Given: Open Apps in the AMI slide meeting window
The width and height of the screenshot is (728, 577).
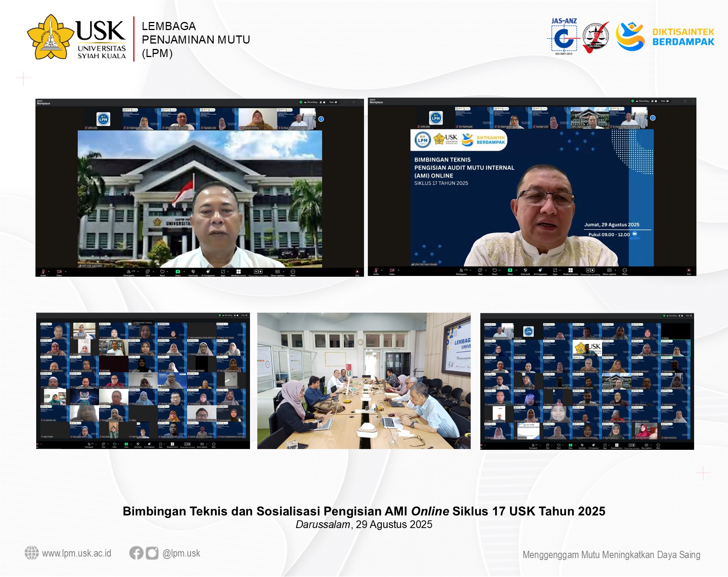Looking at the screenshot, I should pos(555,271).
